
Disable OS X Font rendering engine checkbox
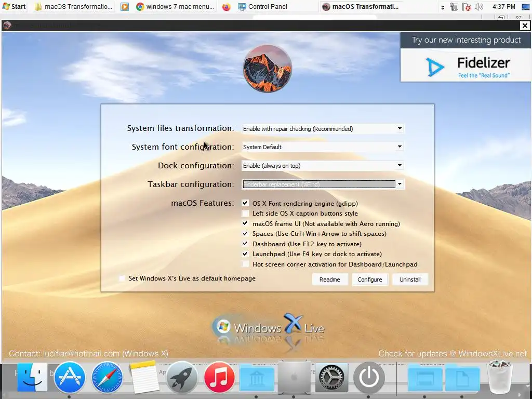point(245,203)
